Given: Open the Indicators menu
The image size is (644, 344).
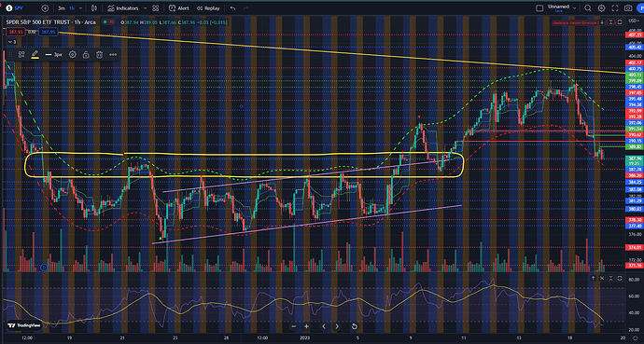Looking at the screenshot, I should 123,8.
